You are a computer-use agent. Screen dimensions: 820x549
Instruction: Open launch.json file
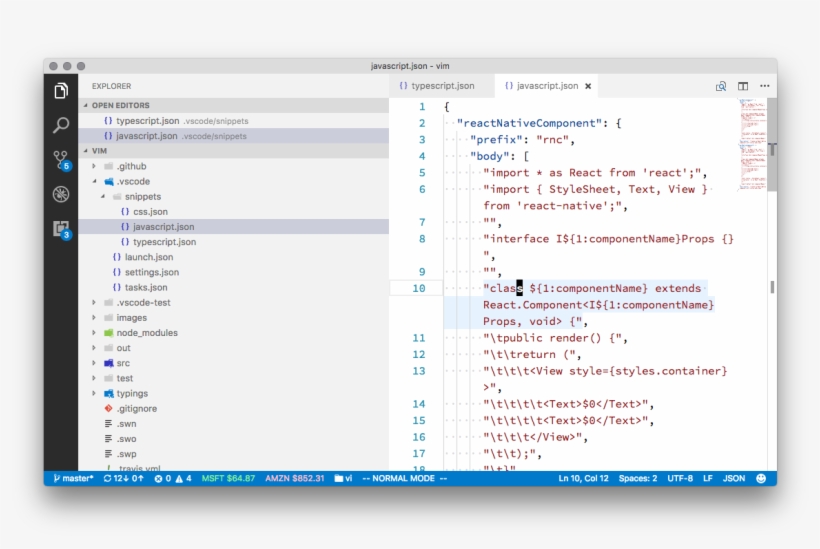coord(233,257)
